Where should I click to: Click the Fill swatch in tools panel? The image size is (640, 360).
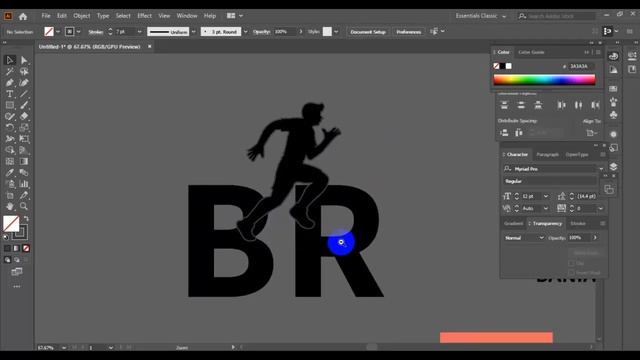(11, 224)
